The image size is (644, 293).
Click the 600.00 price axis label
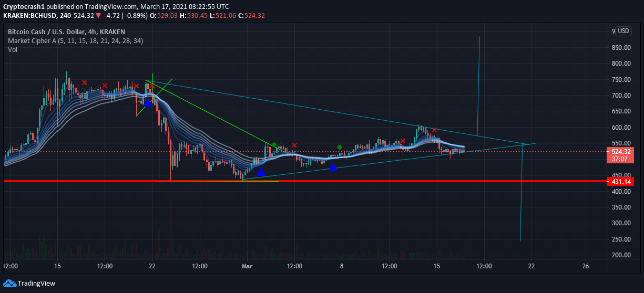[621, 128]
